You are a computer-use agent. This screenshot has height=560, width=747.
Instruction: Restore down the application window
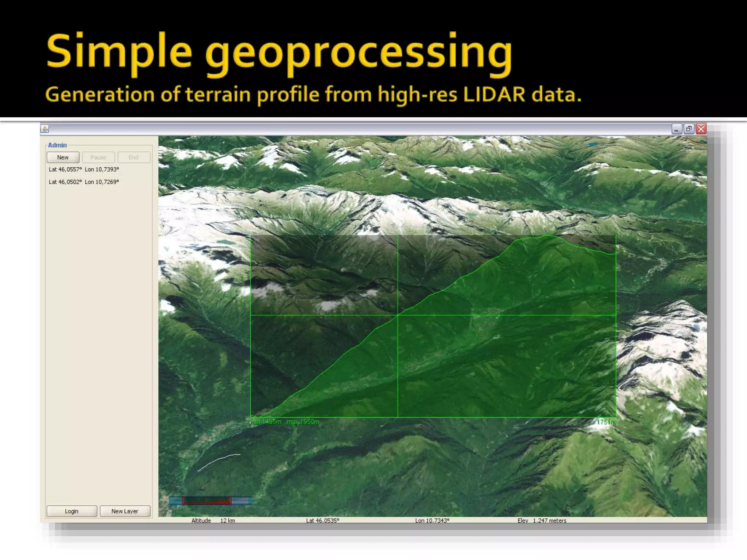[x=689, y=129]
